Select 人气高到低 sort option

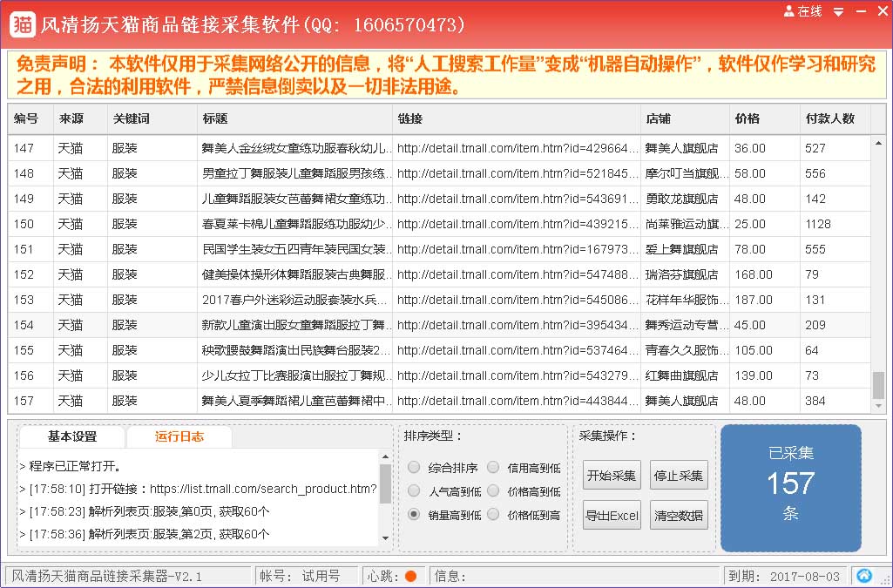414,490
